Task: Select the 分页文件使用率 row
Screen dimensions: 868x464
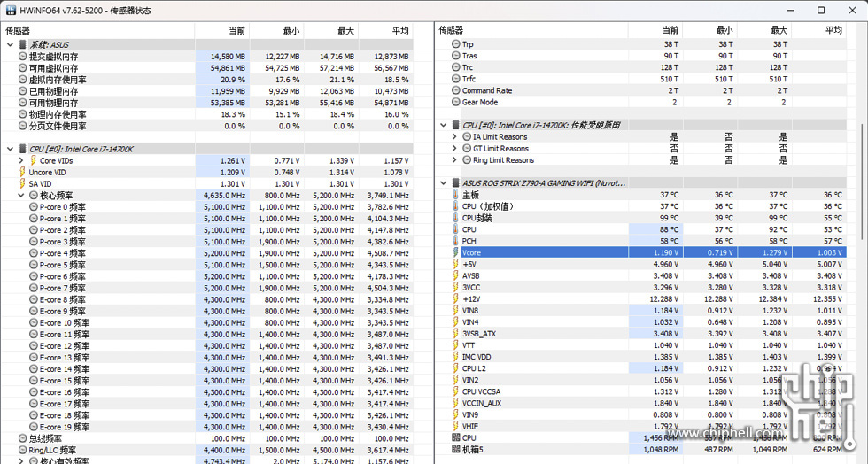Action: pyautogui.click(x=207, y=126)
